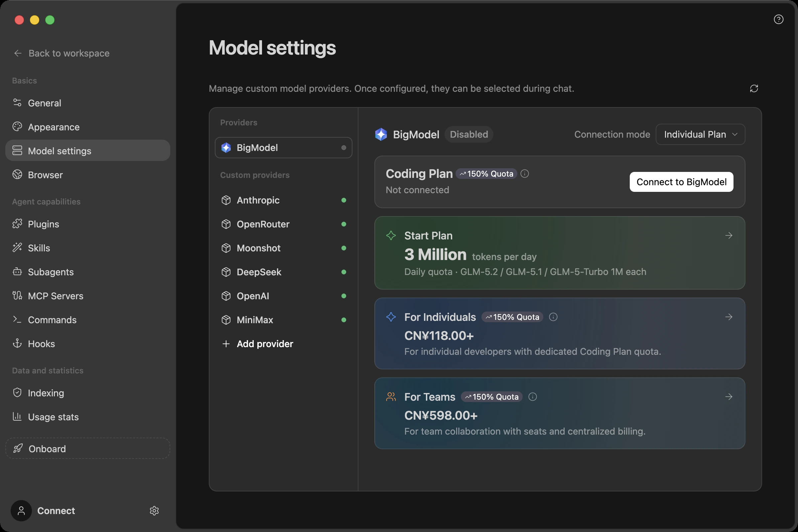Click the Subagents robot icon
Viewport: 798px width, 532px height.
pos(17,272)
